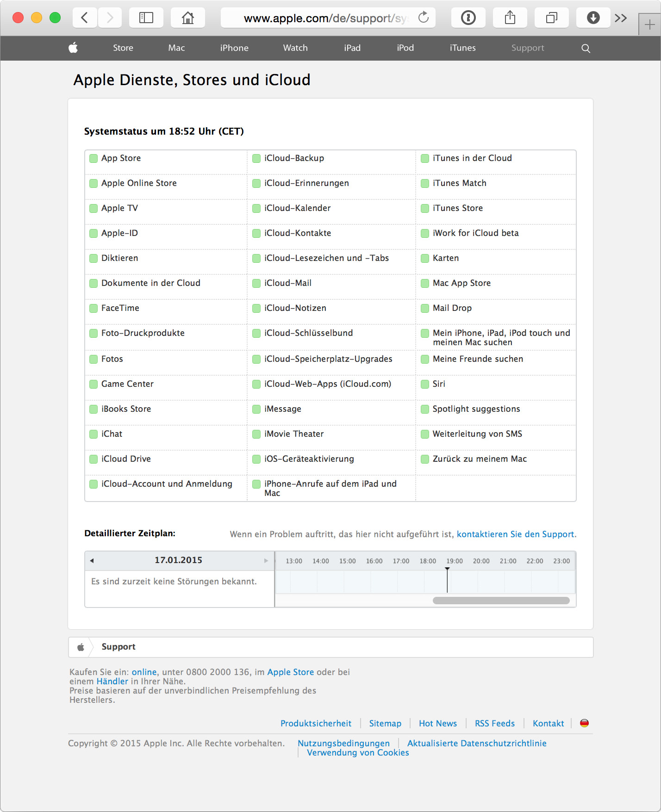Screen dimensions: 661x812
Task: Go to next day in Zeitplan
Action: point(266,560)
